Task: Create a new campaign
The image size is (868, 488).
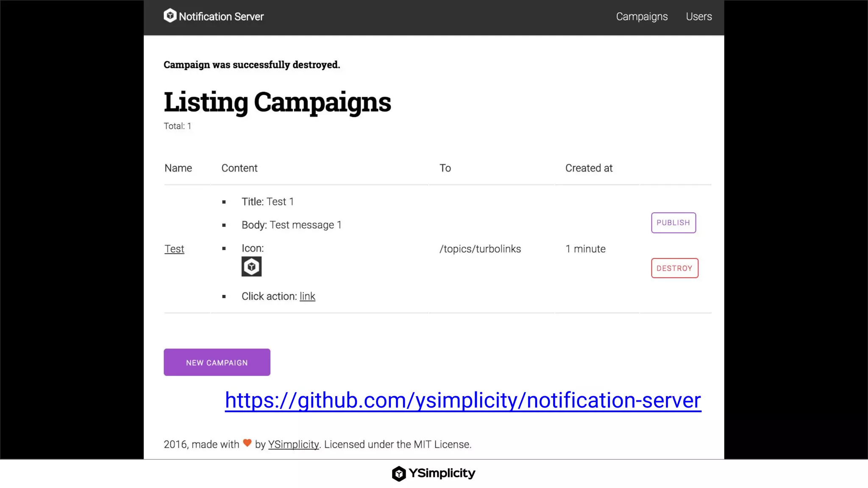Action: (x=217, y=362)
